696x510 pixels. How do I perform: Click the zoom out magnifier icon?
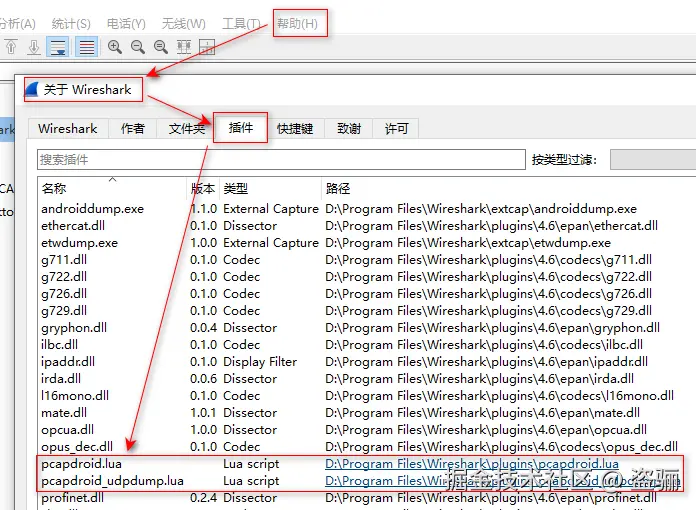coord(138,46)
